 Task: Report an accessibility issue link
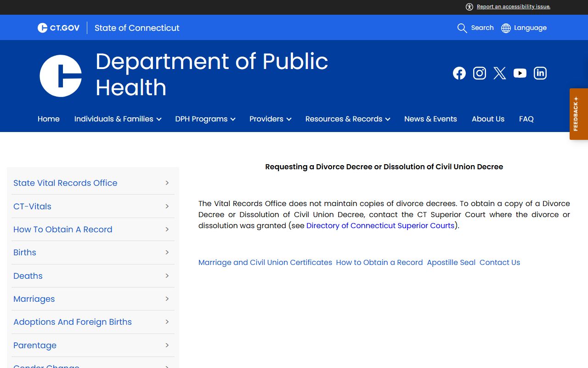513,7
